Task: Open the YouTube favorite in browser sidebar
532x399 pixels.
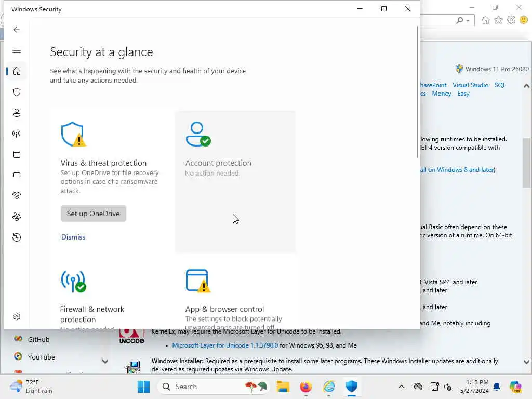Action: pos(42,357)
